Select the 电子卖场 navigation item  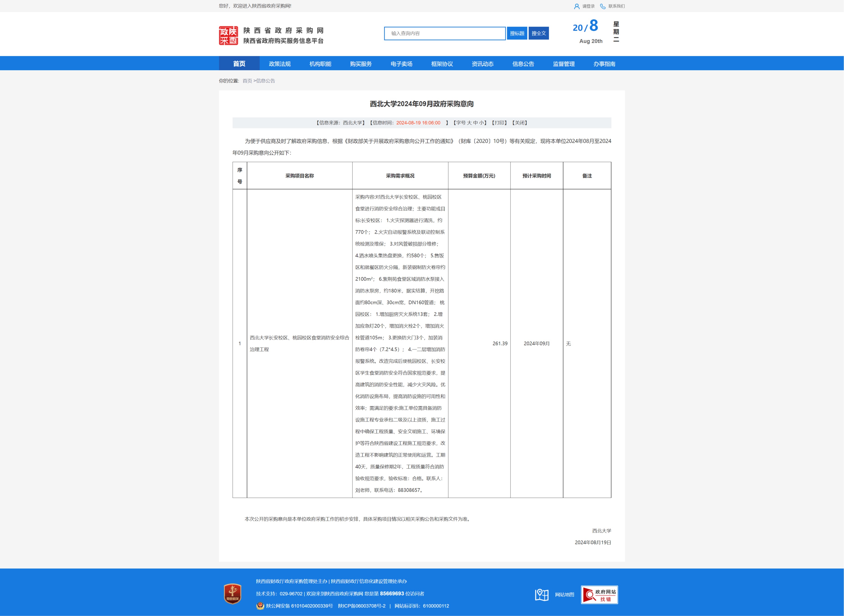tap(401, 64)
